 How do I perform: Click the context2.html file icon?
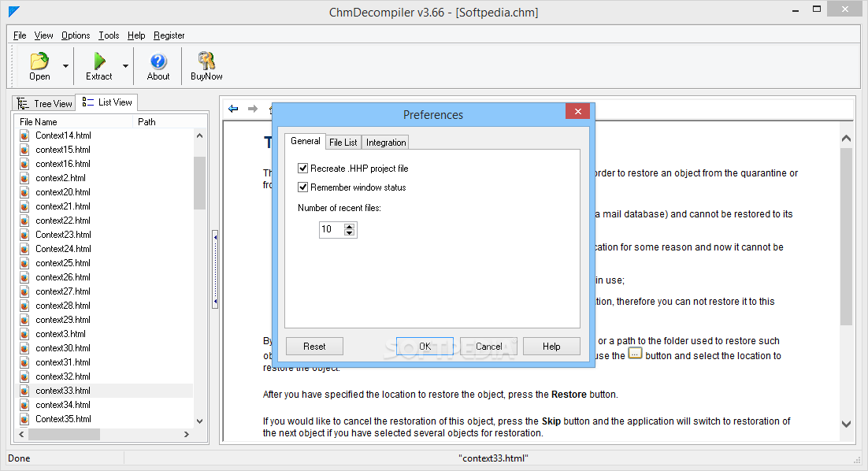click(24, 178)
